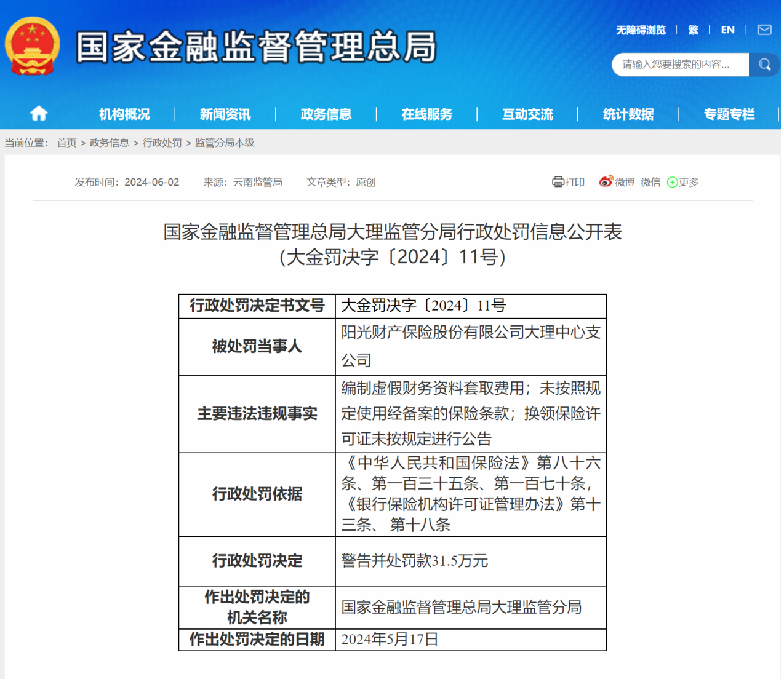Click source 云南监管局 text

[258, 183]
